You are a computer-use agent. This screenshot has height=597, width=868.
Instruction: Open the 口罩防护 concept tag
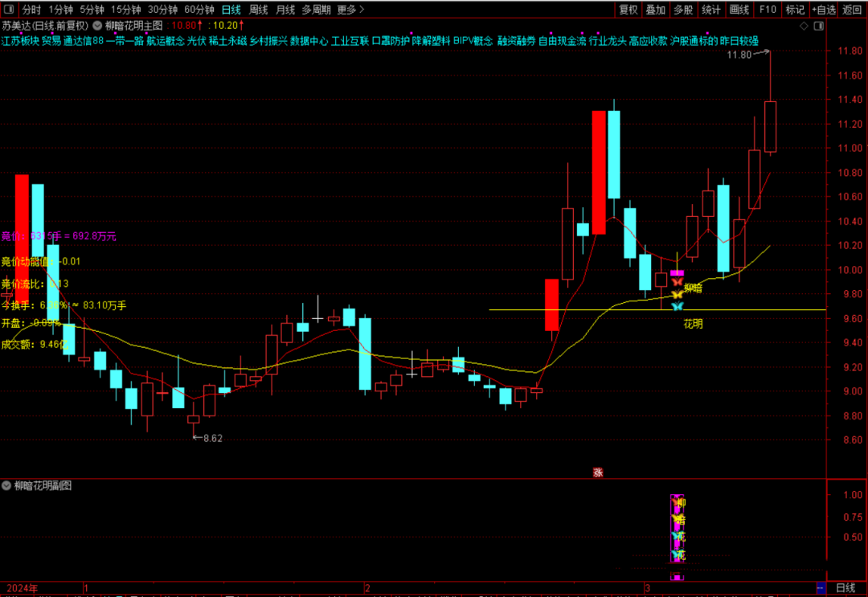click(x=391, y=41)
